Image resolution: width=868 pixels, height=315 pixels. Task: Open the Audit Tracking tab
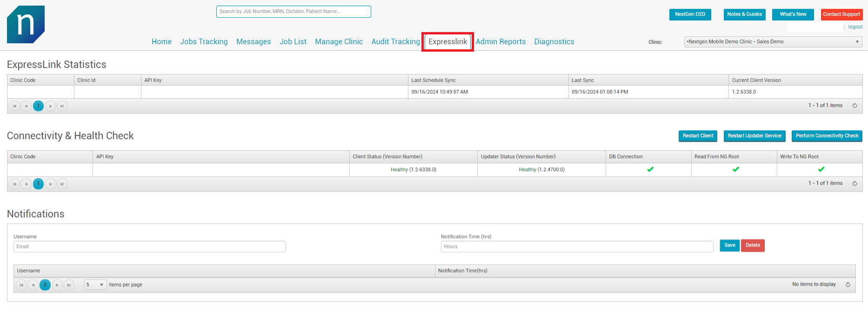[395, 42]
